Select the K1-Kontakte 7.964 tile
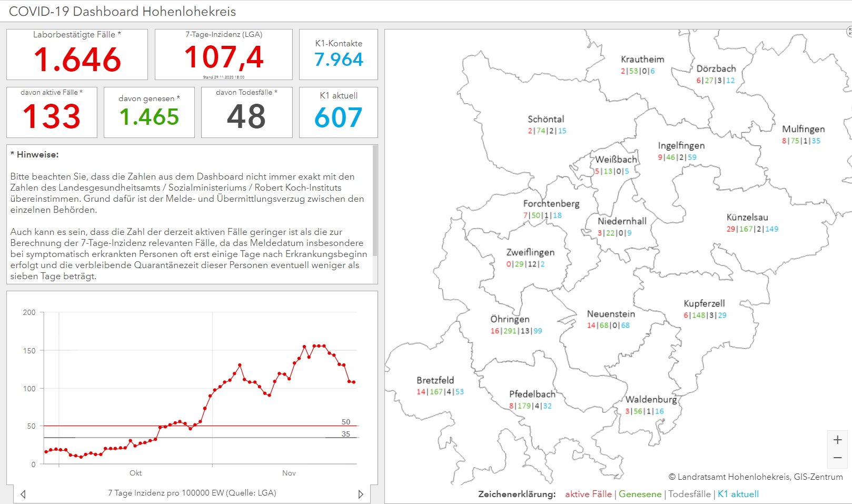This screenshot has height=504, width=852. (x=339, y=55)
